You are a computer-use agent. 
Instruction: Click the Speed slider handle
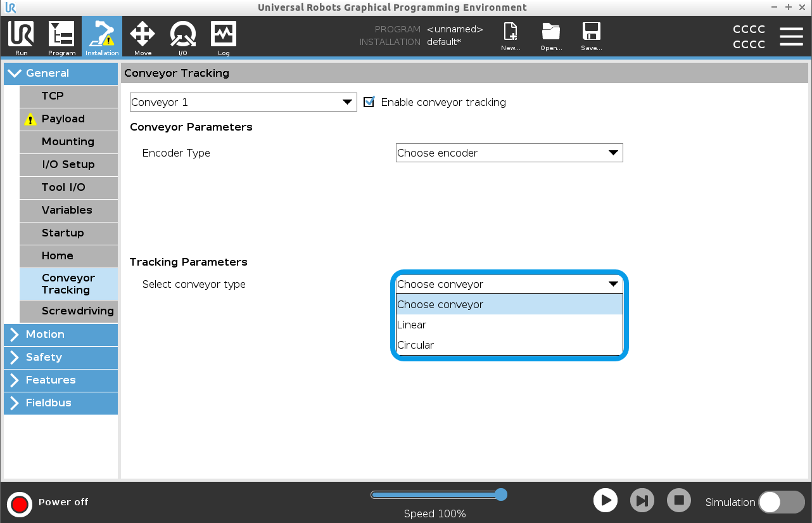(x=501, y=494)
